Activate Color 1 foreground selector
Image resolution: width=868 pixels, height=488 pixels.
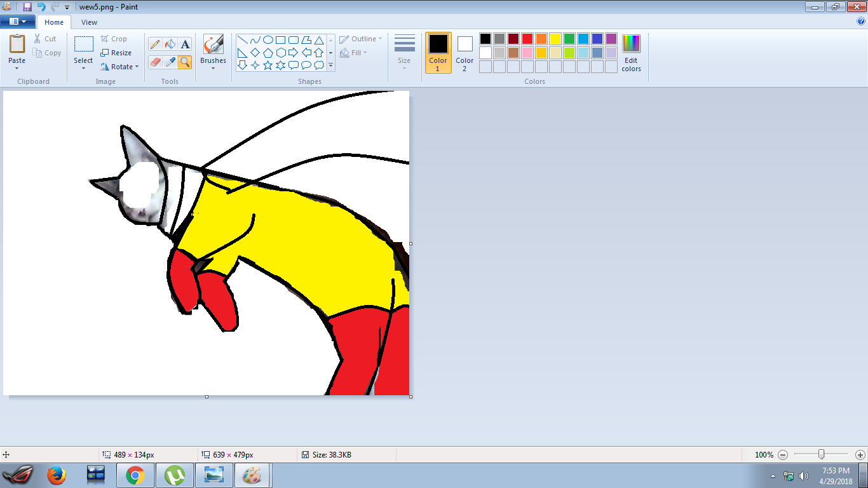coord(438,53)
